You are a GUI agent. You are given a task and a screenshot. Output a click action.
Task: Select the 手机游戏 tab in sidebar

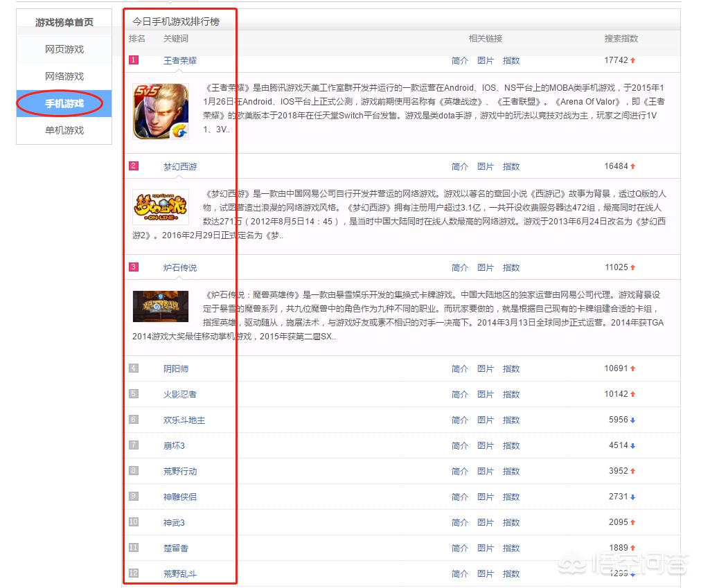64,104
